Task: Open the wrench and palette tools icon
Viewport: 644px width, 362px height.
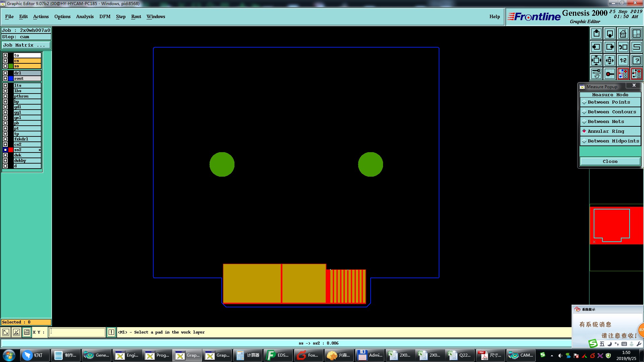Action: [x=596, y=74]
